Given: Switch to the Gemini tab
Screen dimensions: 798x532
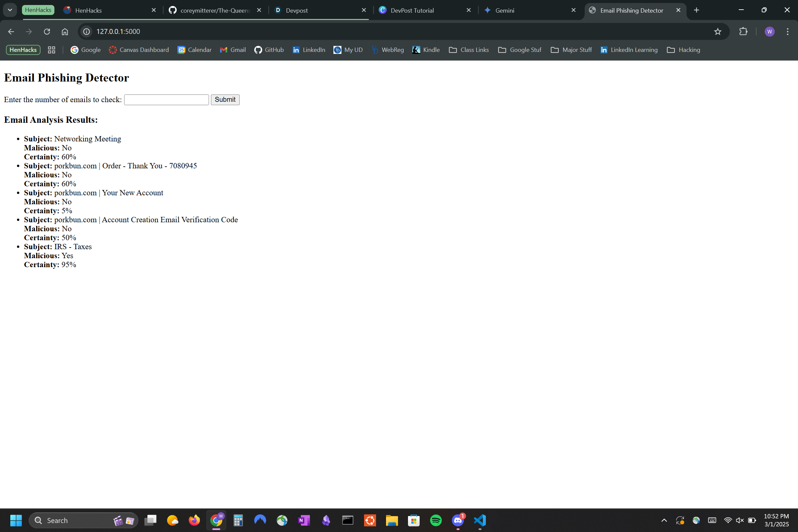Looking at the screenshot, I should (x=504, y=11).
